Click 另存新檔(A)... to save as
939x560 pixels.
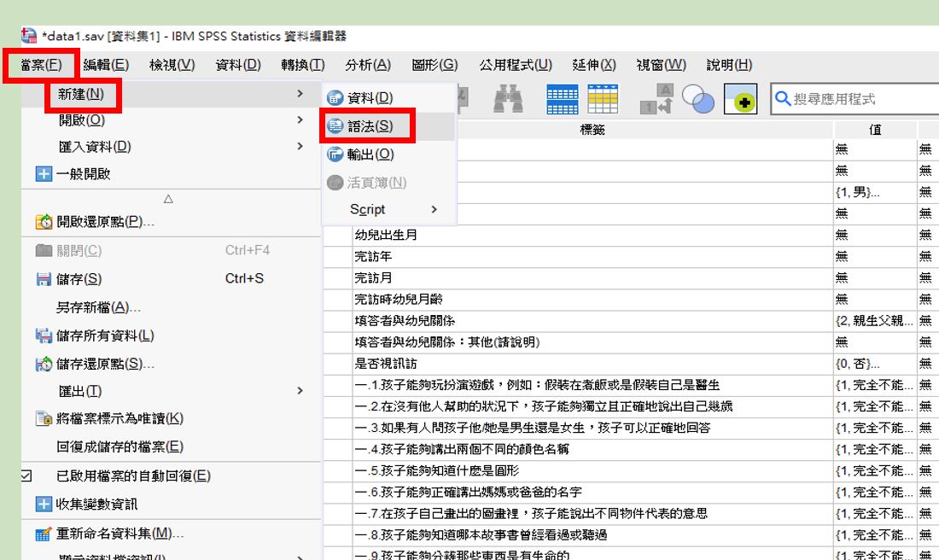(x=98, y=307)
